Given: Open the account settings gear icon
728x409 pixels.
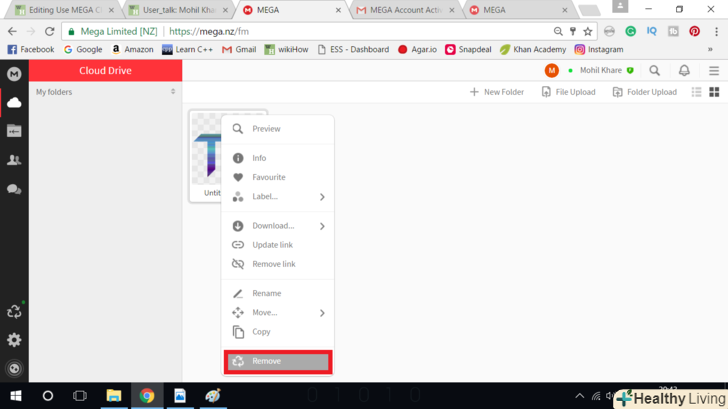Looking at the screenshot, I should point(14,340).
